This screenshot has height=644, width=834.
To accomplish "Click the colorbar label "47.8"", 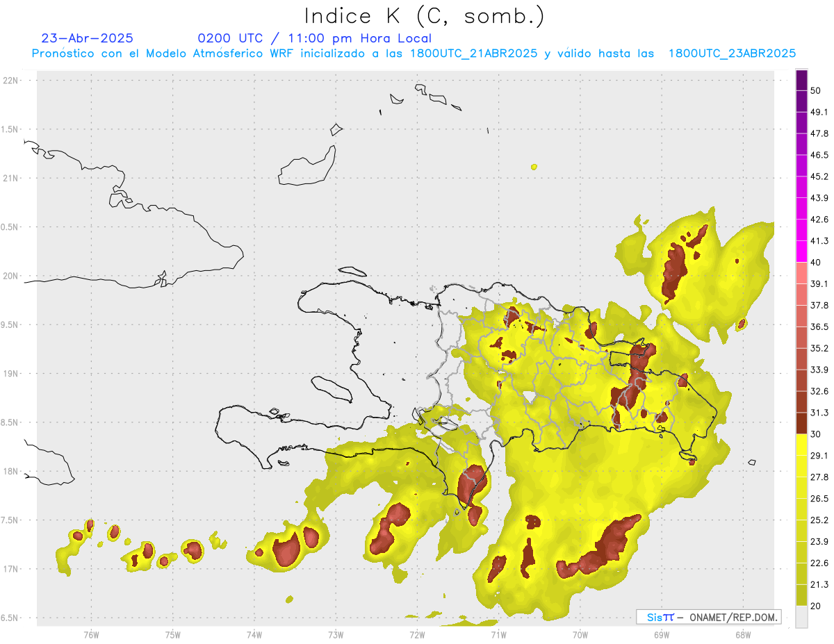I will (819, 133).
